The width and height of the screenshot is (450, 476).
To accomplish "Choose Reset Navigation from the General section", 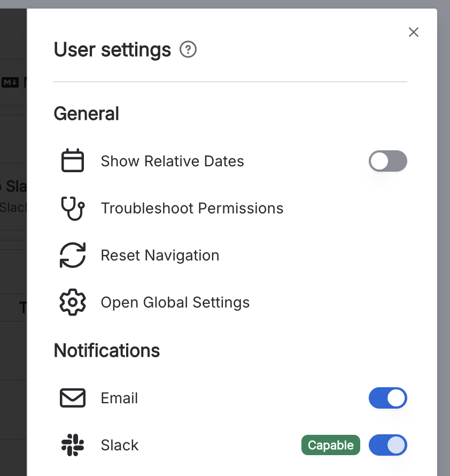I will pyautogui.click(x=160, y=255).
